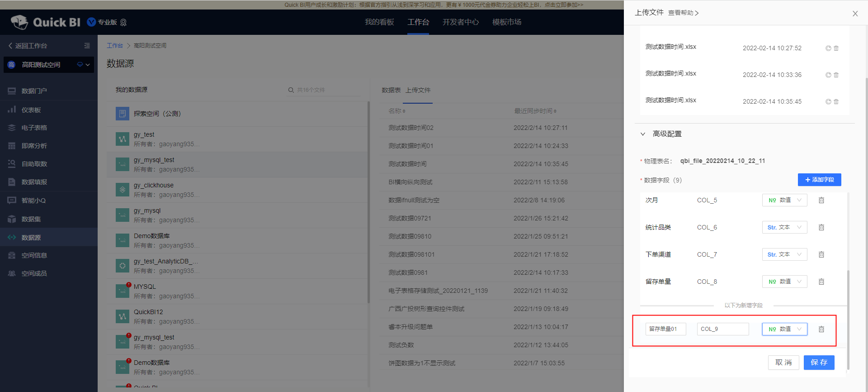Image resolution: width=868 pixels, height=392 pixels.
Task: Refresh file uploaded at 10:27:52
Action: point(828,48)
